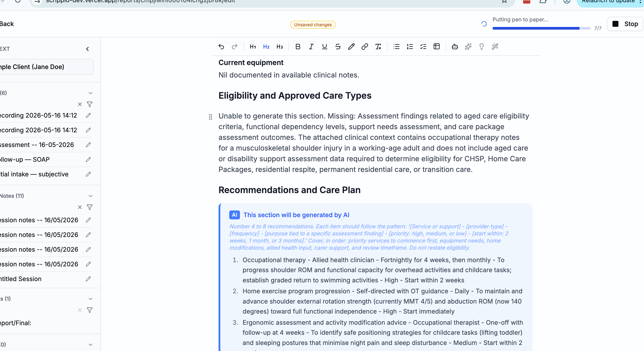Open the Follow-up — SOAP entry

coord(25,159)
